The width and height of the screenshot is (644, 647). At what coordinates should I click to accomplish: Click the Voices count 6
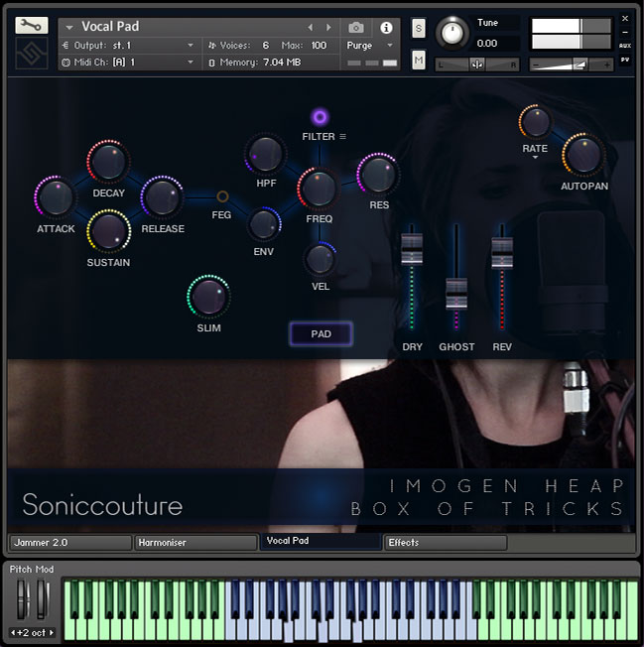266,46
